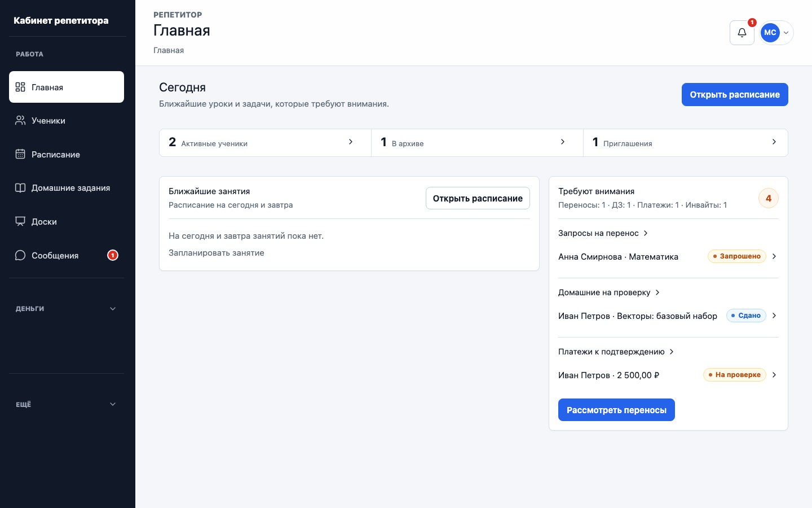Open the Домашние на проверку section link
Screen dimensions: 812x508
(609, 292)
